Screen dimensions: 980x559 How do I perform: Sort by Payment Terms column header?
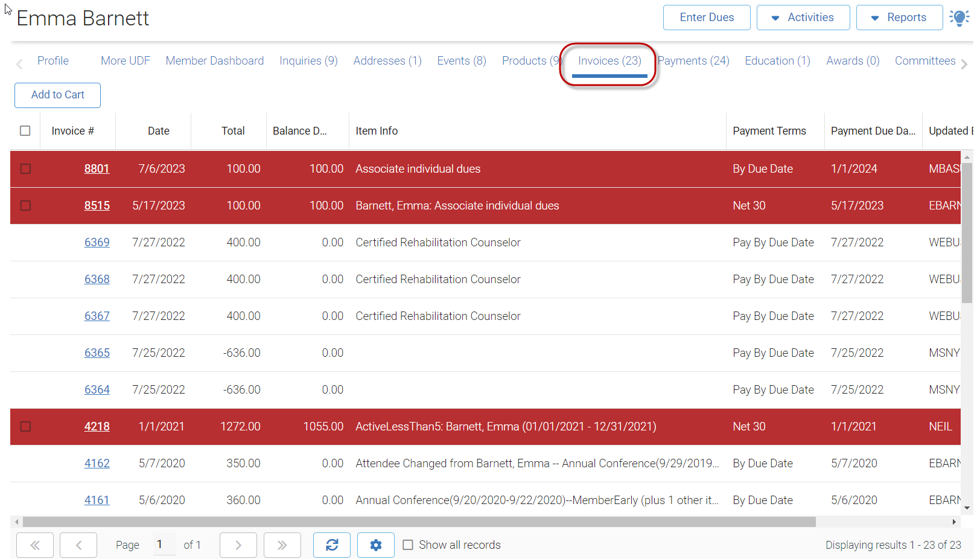pyautogui.click(x=769, y=131)
